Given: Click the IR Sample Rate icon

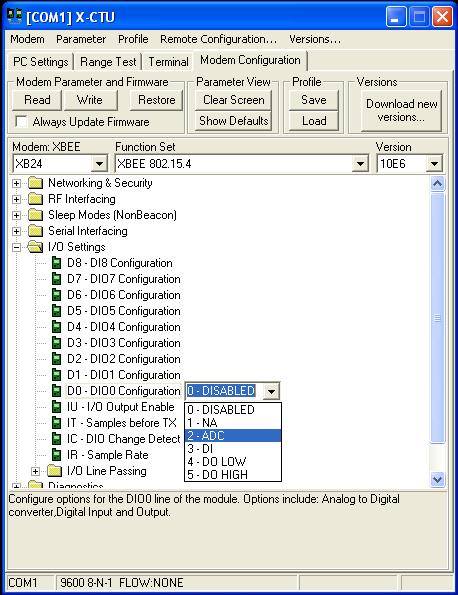Looking at the screenshot, I should [57, 455].
